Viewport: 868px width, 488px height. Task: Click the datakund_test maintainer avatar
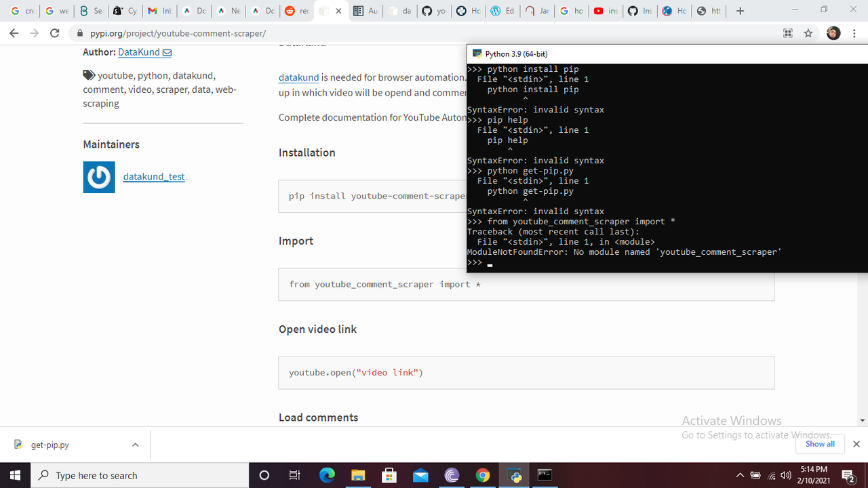click(x=99, y=177)
